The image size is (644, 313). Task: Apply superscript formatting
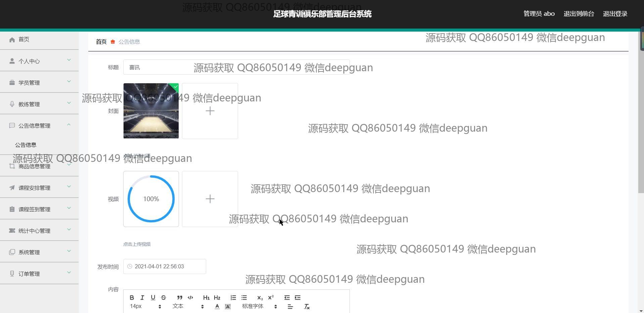click(271, 298)
